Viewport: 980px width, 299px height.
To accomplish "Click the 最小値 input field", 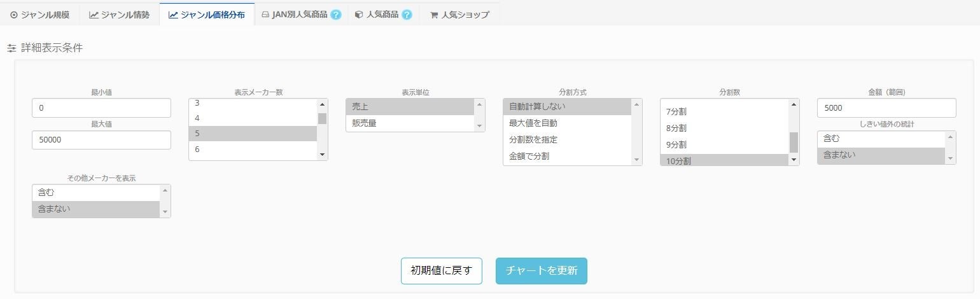I will [x=101, y=108].
